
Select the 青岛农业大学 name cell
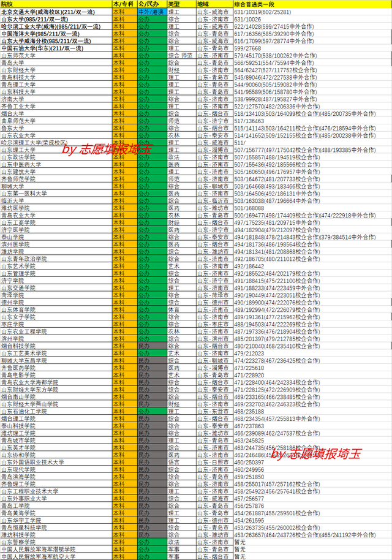click(x=56, y=215)
